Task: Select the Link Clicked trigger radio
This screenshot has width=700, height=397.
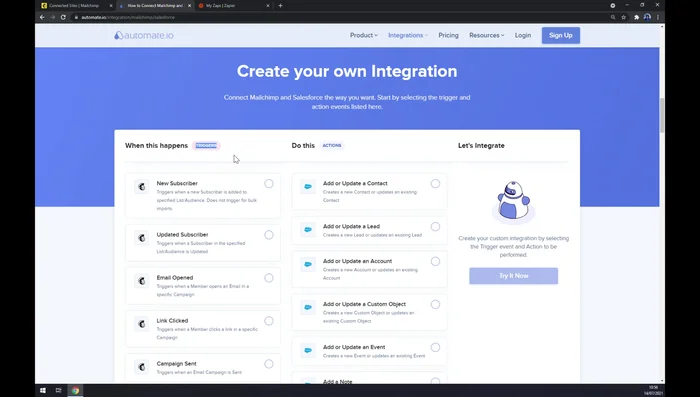Action: point(269,321)
